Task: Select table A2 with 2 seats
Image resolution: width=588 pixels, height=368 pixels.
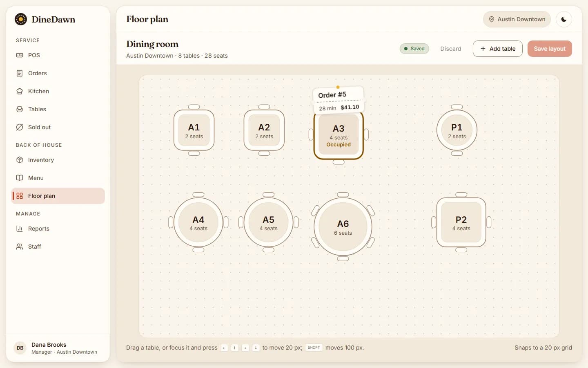Action: pos(264,130)
